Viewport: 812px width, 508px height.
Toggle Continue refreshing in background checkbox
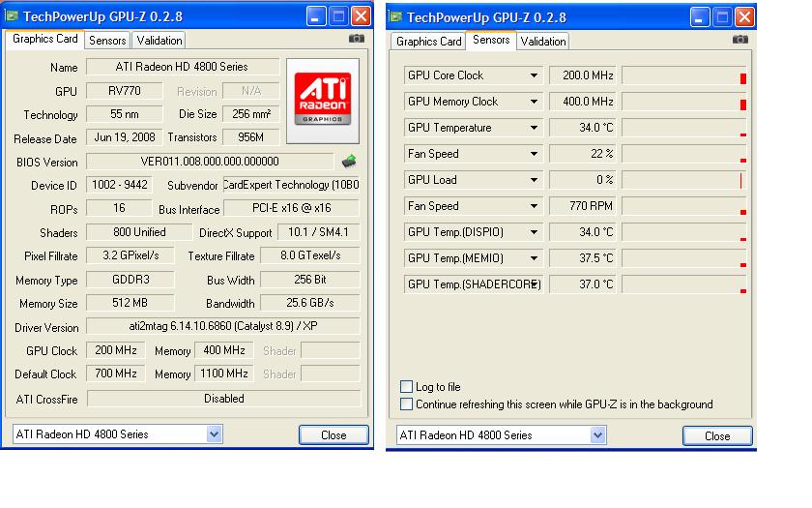(407, 404)
